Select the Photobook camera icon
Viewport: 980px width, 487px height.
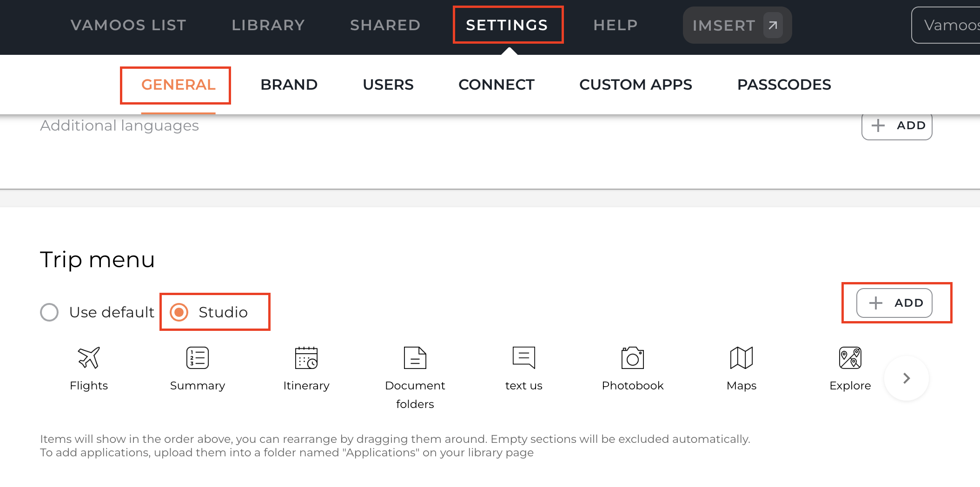point(633,358)
